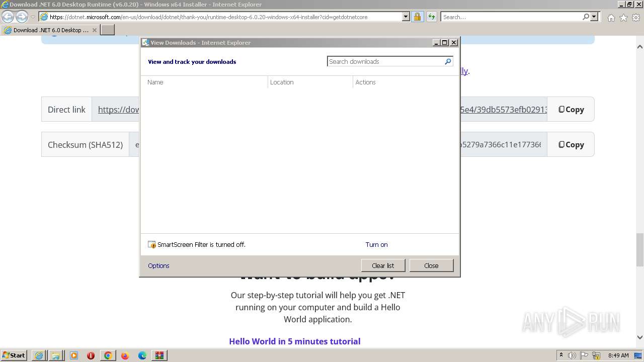Open File Explorer from the taskbar
The height and width of the screenshot is (362, 644).
56,355
